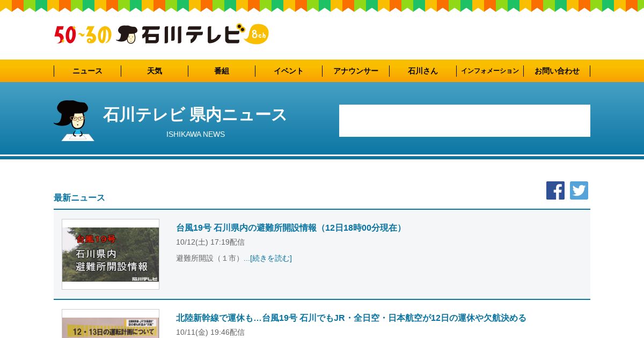
Task: Open the 台風19号 避難所開設情報 thumbnail
Action: [x=111, y=254]
